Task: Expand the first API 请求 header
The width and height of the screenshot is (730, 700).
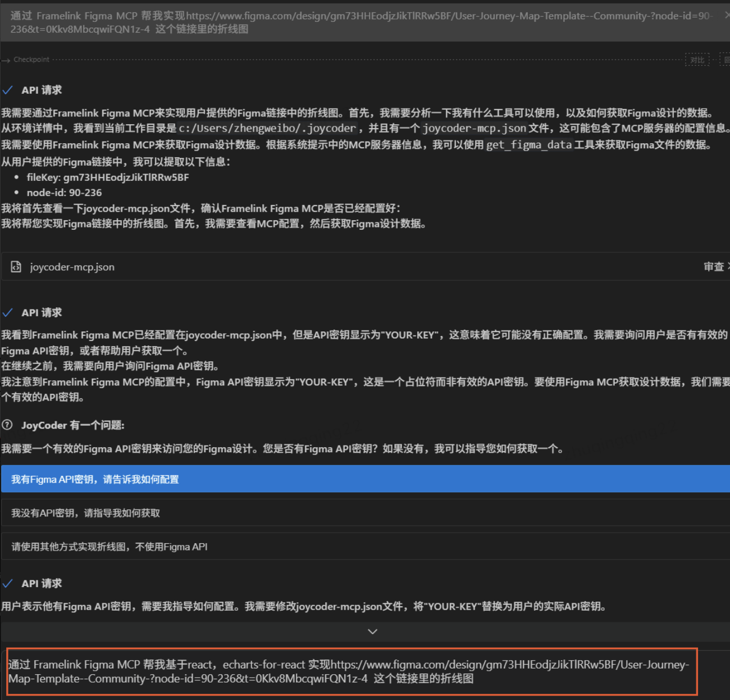Action: [42, 90]
